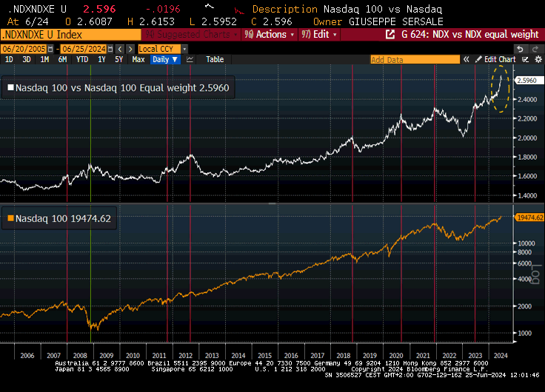545x392 pixels.
Task: Click the 19474.62 orange axis value label
Action: coord(529,217)
